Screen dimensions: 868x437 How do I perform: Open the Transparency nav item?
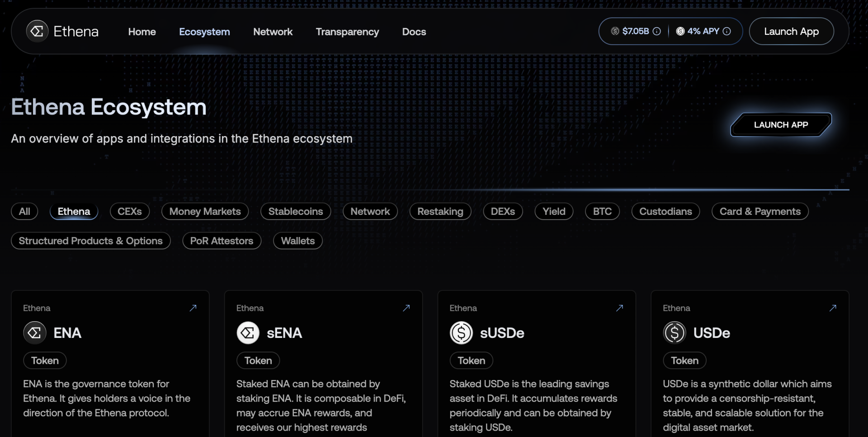(347, 32)
